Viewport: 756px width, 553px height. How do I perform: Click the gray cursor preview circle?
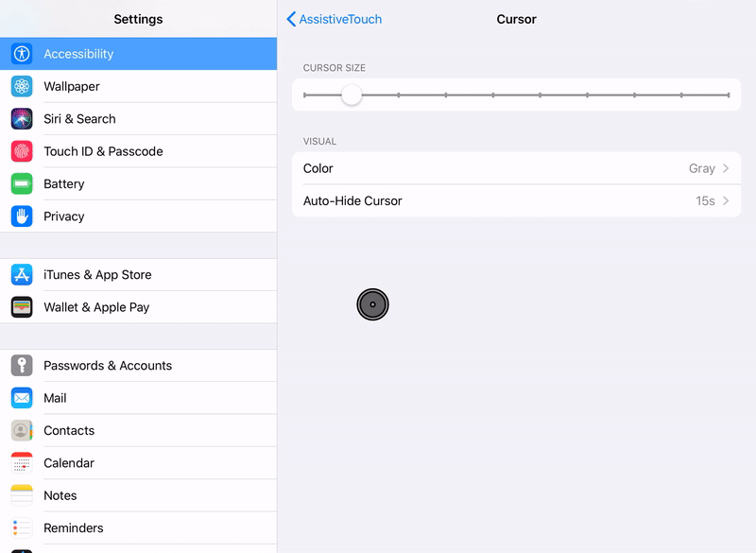373,304
